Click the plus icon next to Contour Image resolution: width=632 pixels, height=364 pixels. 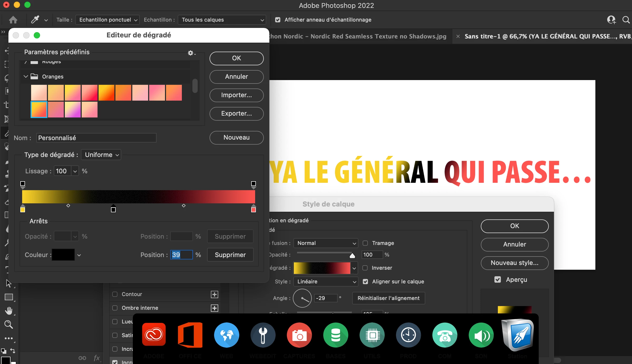(x=215, y=294)
